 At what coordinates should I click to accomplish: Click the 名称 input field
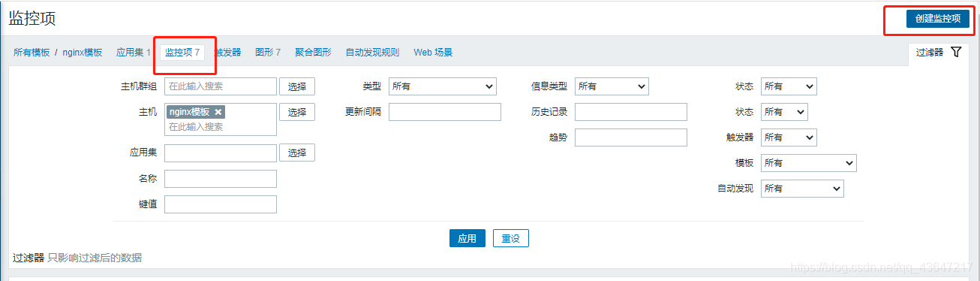221,179
